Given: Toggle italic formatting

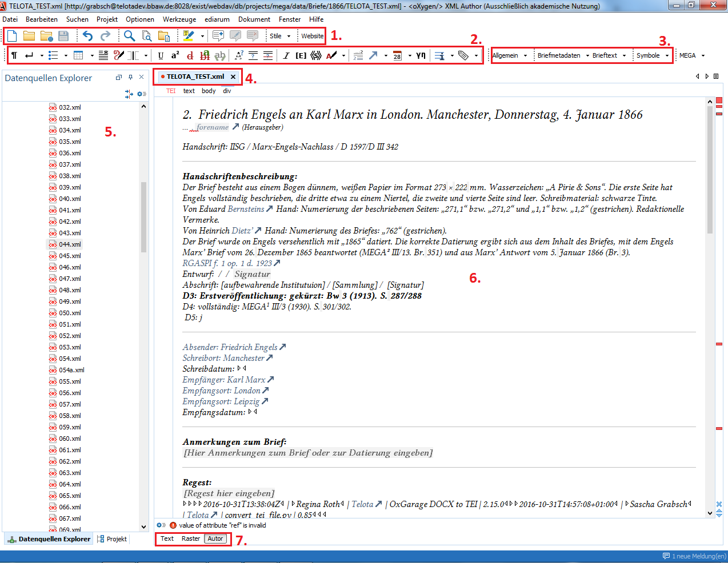Looking at the screenshot, I should 286,55.
